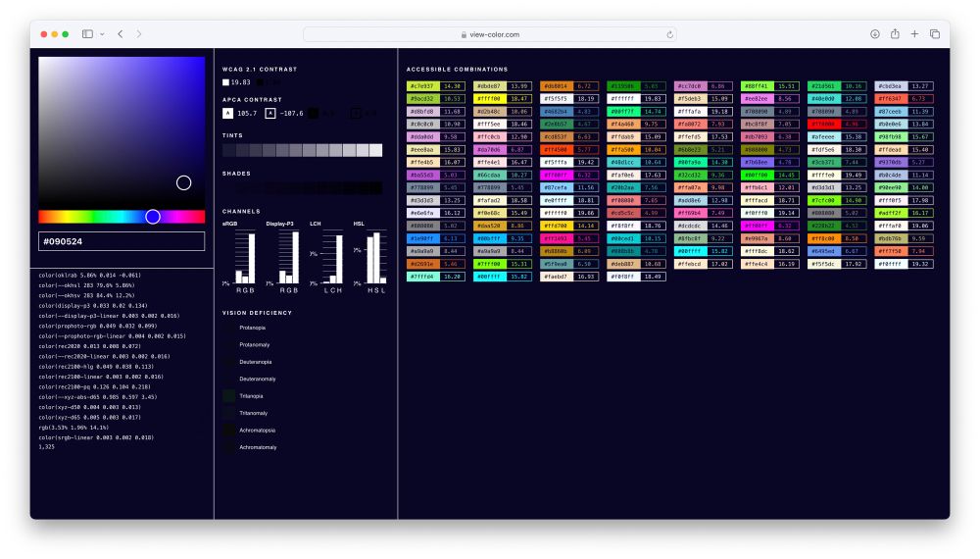Pick the #ff0000 red combination

pyautogui.click(x=837, y=124)
